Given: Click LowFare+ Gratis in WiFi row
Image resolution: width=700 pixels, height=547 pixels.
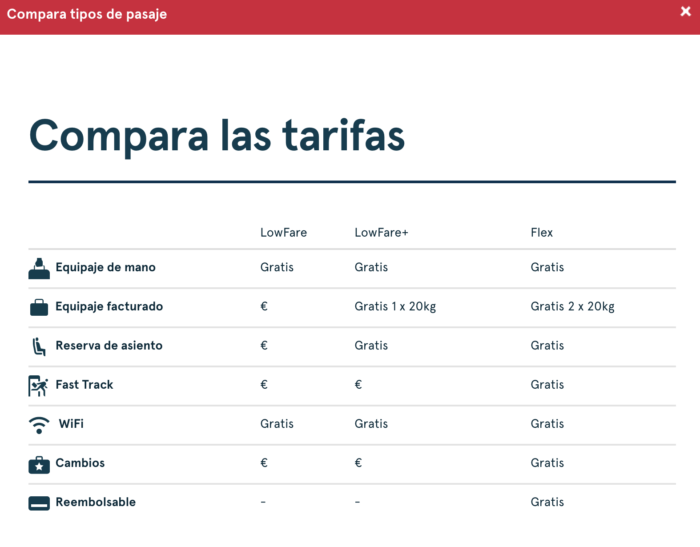Looking at the screenshot, I should 371,424.
